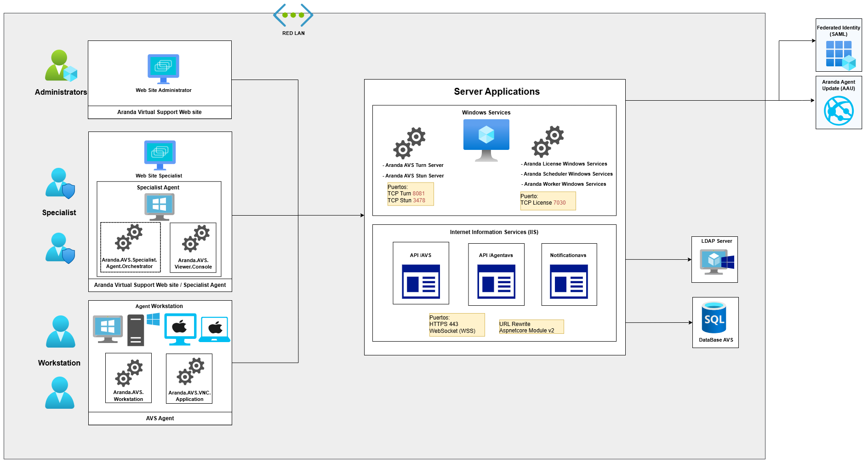Click the tower PC icon in Agent Workstation
868x463 pixels.
coord(136,330)
